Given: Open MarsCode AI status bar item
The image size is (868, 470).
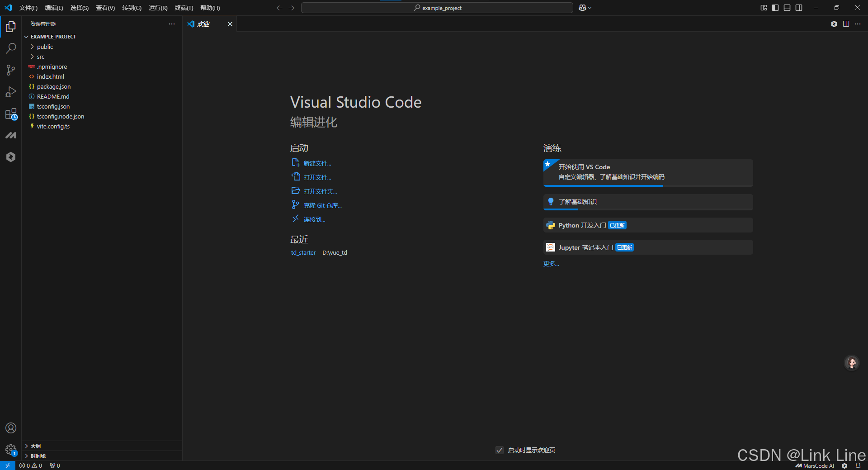Looking at the screenshot, I should 815,465.
